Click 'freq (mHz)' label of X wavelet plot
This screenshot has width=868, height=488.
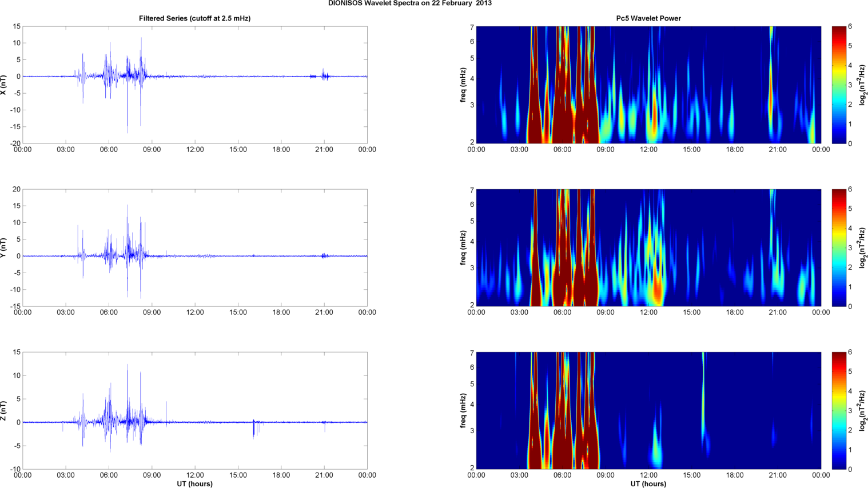(x=463, y=85)
